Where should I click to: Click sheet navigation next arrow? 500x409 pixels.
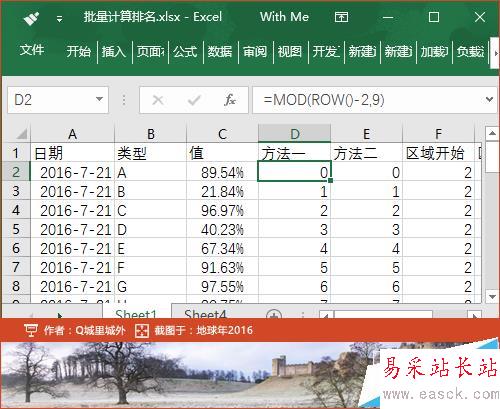coord(59,315)
